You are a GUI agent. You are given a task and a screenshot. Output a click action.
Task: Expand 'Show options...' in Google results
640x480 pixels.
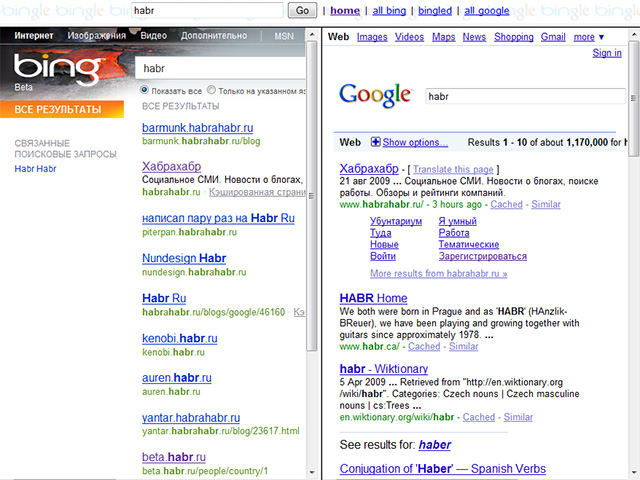pyautogui.click(x=415, y=143)
